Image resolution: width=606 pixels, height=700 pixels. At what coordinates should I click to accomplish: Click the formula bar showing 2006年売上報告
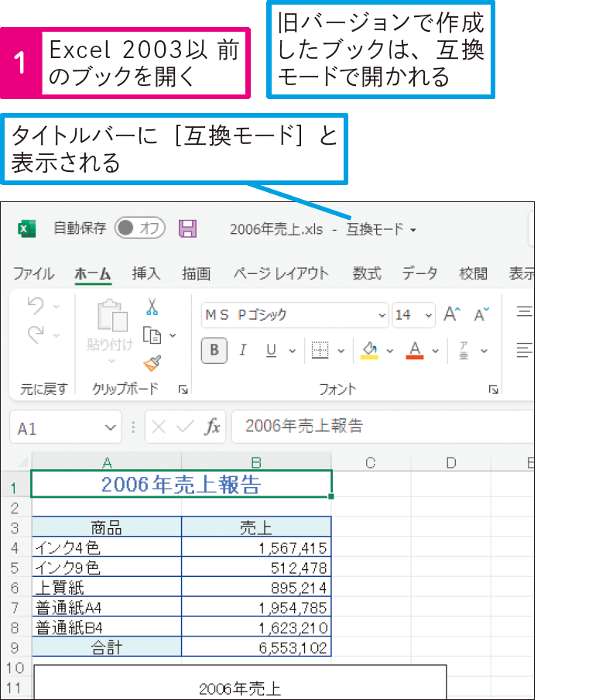point(383,427)
